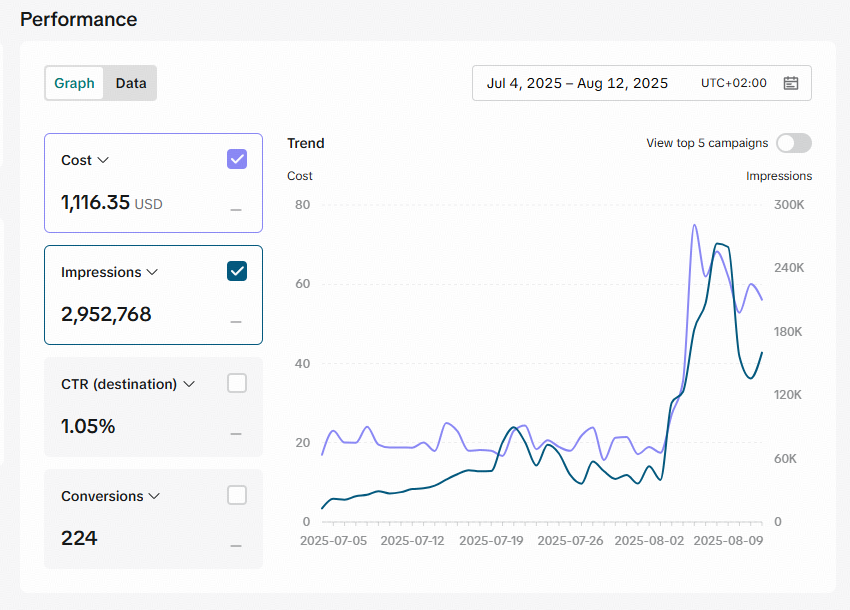Click the dash icon in Conversions card
850x610 pixels.
tap(236, 545)
